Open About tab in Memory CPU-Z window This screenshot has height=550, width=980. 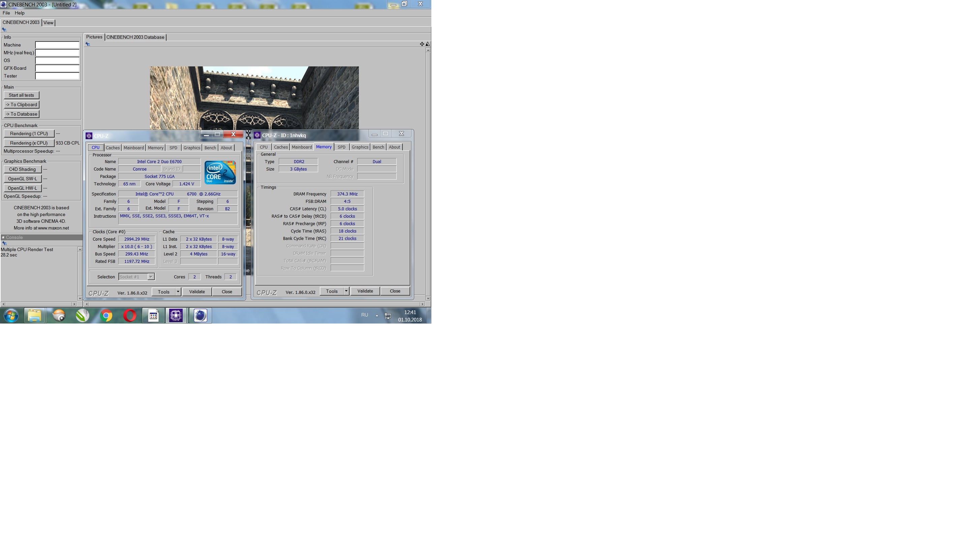click(394, 147)
